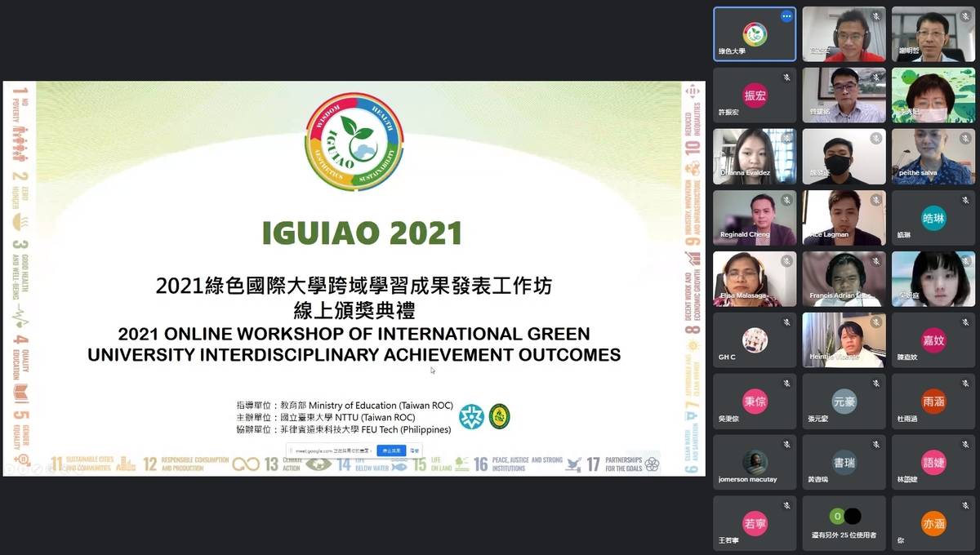The width and height of the screenshot is (980, 555).
Task: Click Dhanna Evaldez's video tile
Action: coord(755,157)
